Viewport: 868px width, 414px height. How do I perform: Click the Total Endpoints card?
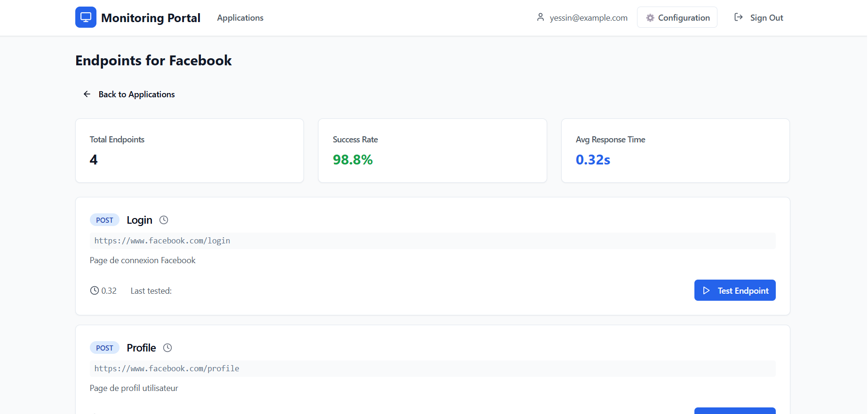click(190, 150)
